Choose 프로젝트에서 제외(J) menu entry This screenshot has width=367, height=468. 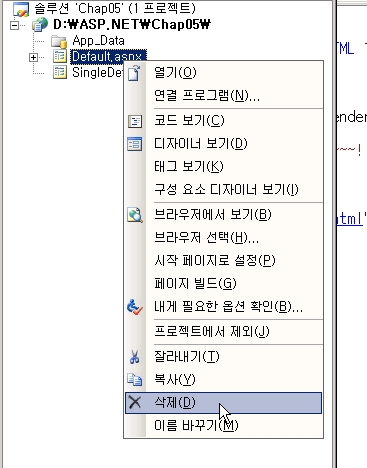(x=223, y=332)
